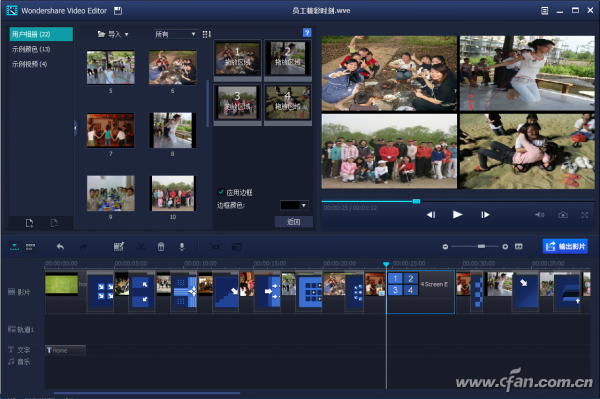
Task: Click the 轨道1 track label
Action: coord(21,329)
